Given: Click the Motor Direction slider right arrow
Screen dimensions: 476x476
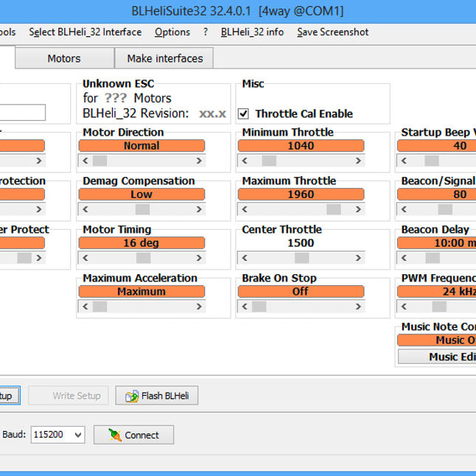Looking at the screenshot, I should point(198,161).
